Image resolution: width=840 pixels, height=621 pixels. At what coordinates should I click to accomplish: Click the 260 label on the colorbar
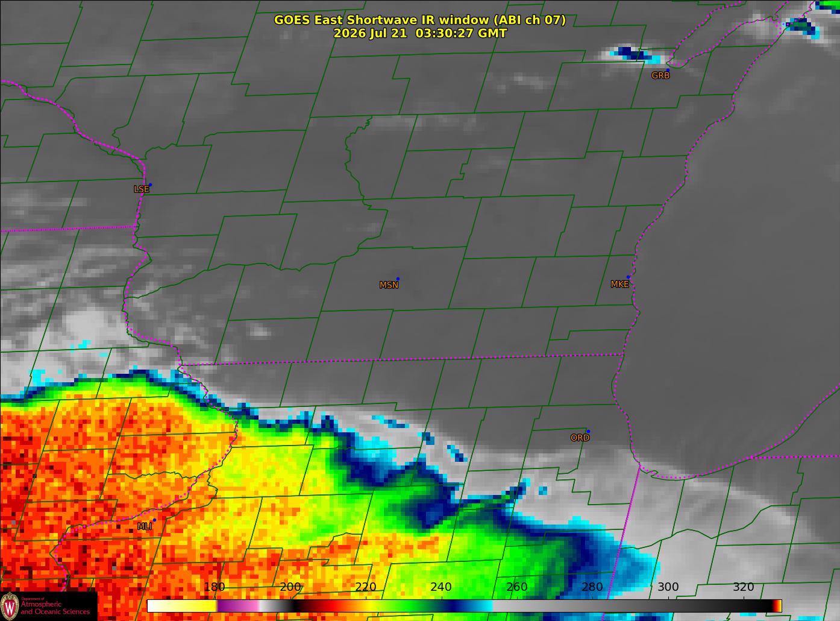(x=517, y=587)
